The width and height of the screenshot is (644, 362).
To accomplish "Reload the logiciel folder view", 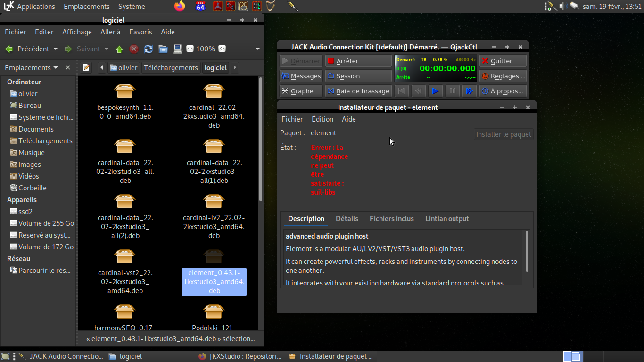I will click(x=149, y=49).
